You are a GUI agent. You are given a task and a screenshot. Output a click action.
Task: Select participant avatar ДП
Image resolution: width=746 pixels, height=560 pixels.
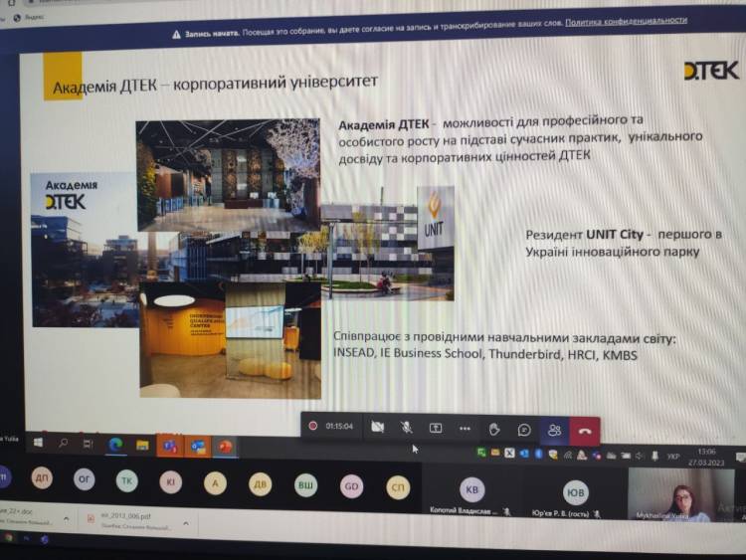(42, 477)
